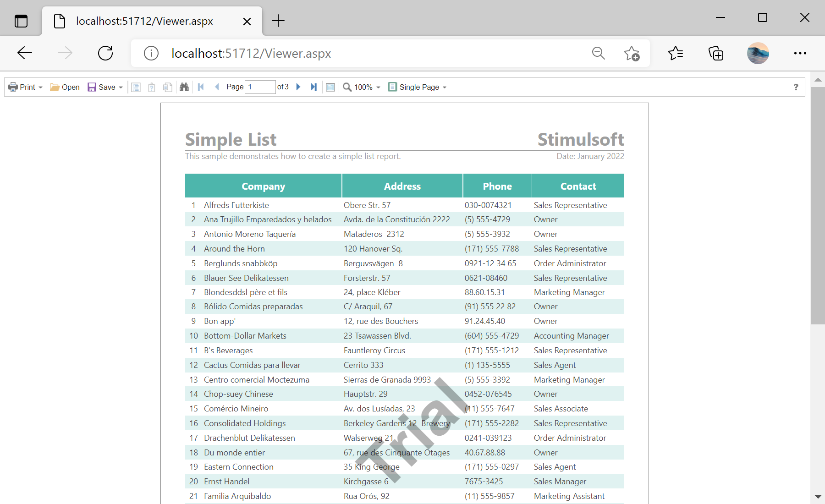Click Accounting Manager contact cell
825x504 pixels.
pyautogui.click(x=572, y=336)
